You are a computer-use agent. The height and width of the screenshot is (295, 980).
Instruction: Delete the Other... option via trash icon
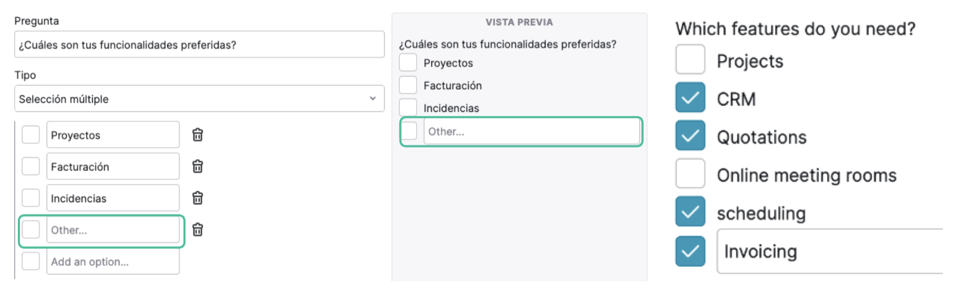click(x=198, y=229)
